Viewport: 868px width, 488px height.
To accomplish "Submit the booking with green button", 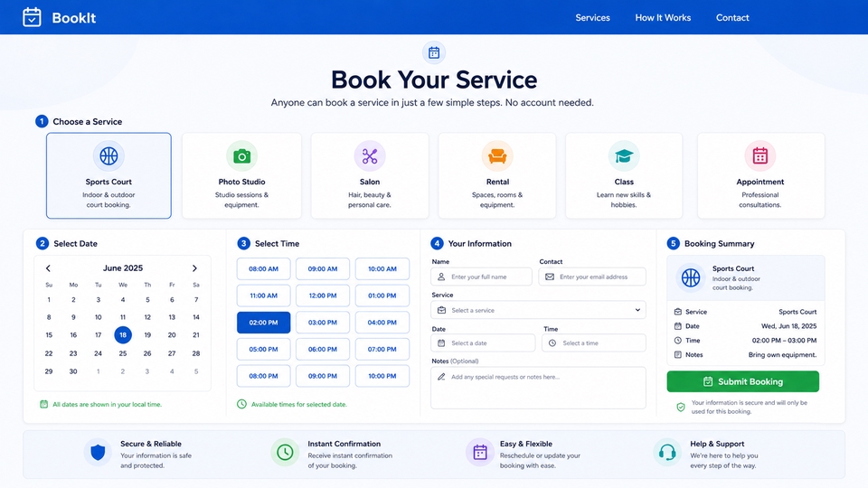I will pyautogui.click(x=743, y=381).
